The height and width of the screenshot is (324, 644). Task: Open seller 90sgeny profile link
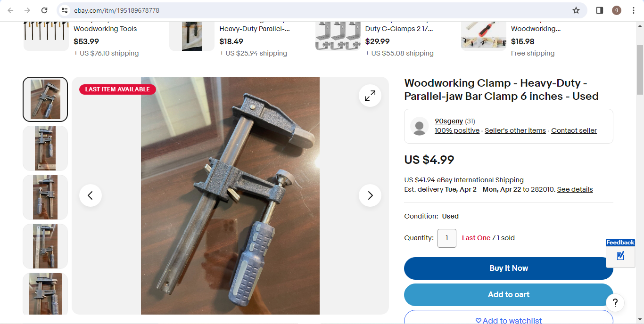click(449, 121)
